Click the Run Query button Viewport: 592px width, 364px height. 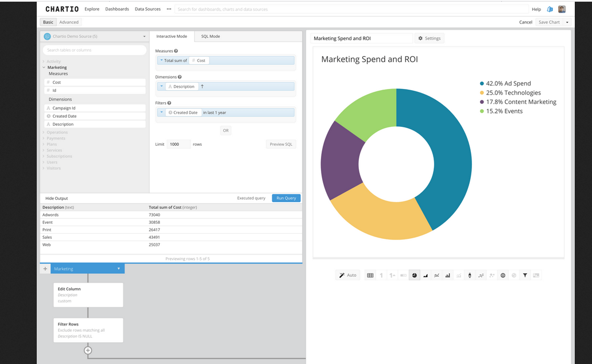click(286, 198)
